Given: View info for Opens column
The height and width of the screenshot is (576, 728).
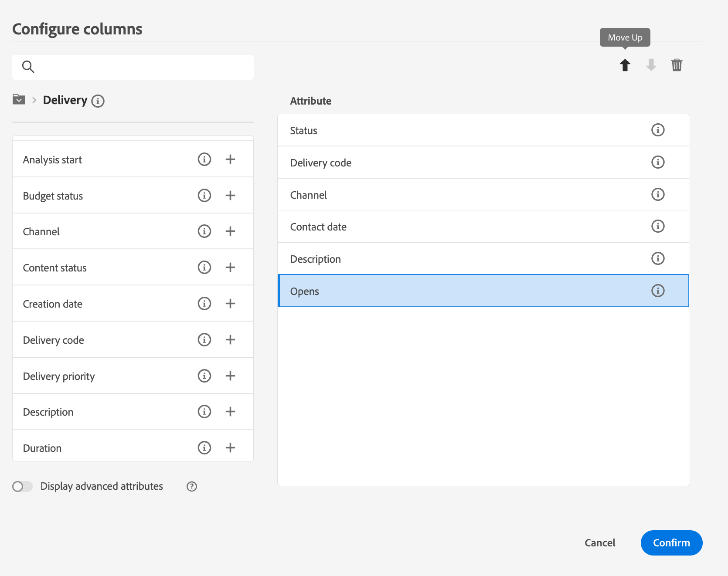Looking at the screenshot, I should (x=657, y=291).
